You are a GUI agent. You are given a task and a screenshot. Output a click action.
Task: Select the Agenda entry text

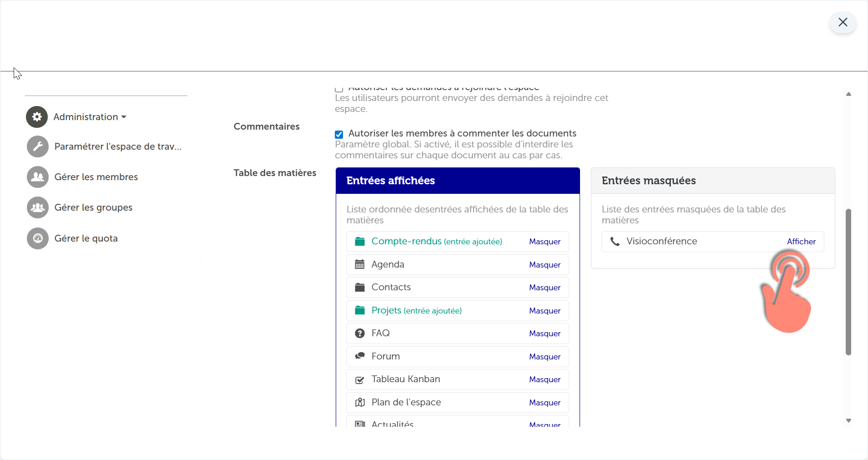pos(388,264)
